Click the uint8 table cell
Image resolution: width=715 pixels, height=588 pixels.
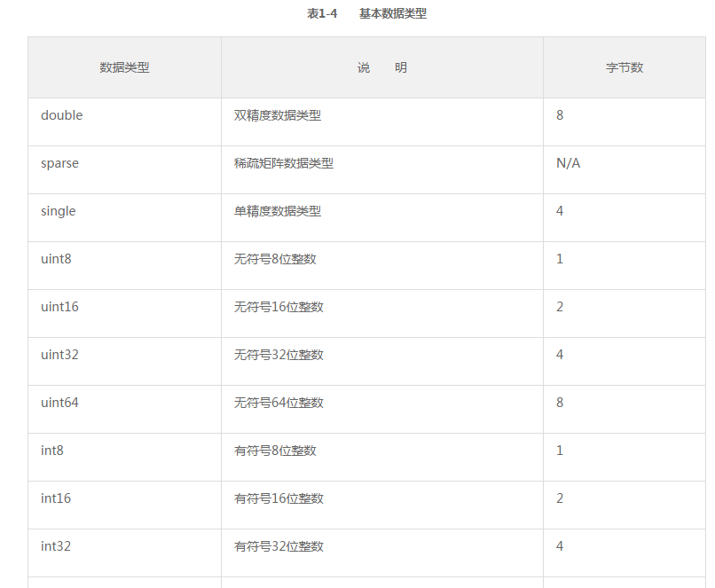click(124, 266)
